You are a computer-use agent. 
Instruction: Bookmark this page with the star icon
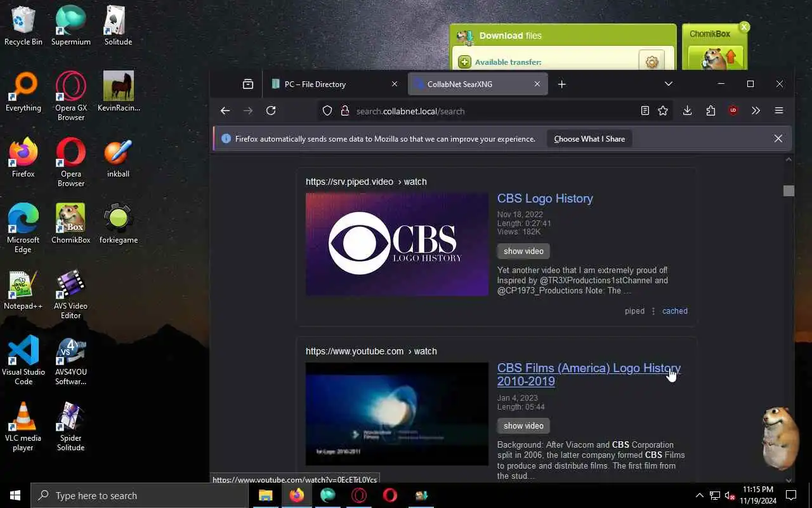pyautogui.click(x=663, y=110)
